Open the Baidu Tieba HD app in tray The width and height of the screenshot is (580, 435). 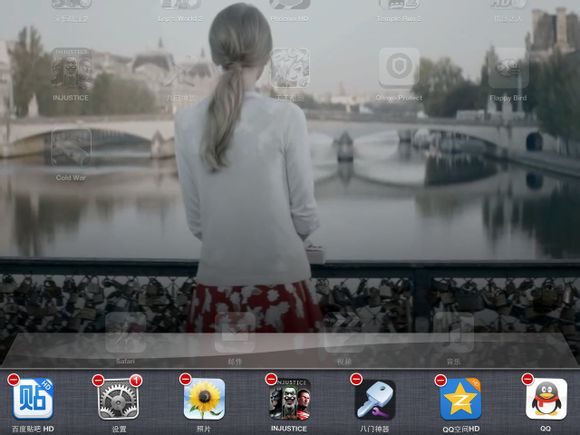click(x=33, y=399)
